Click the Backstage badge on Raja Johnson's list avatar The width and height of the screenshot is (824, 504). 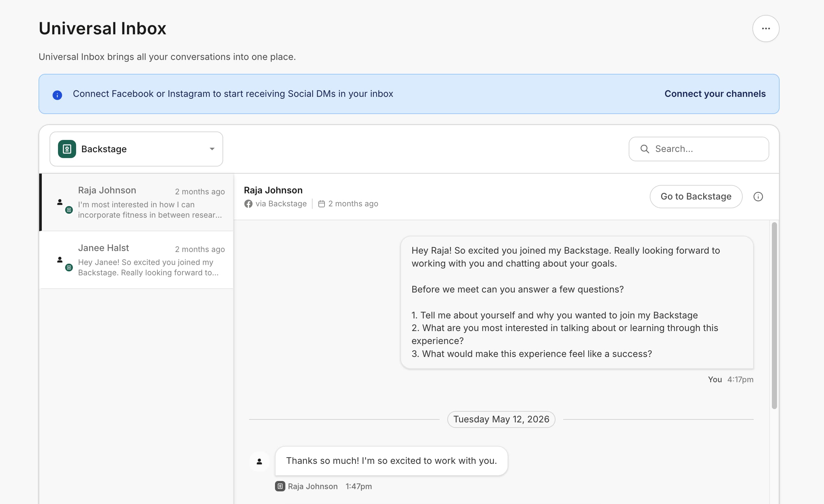coord(69,210)
